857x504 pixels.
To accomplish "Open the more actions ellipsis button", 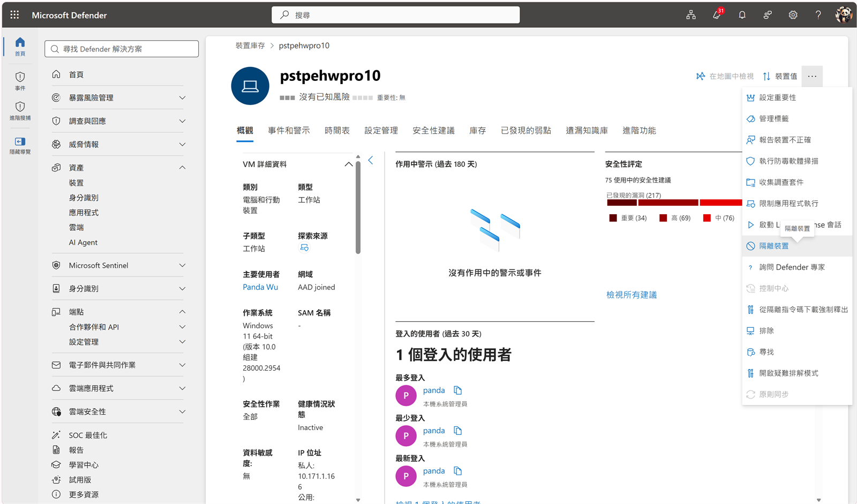I will pyautogui.click(x=812, y=76).
